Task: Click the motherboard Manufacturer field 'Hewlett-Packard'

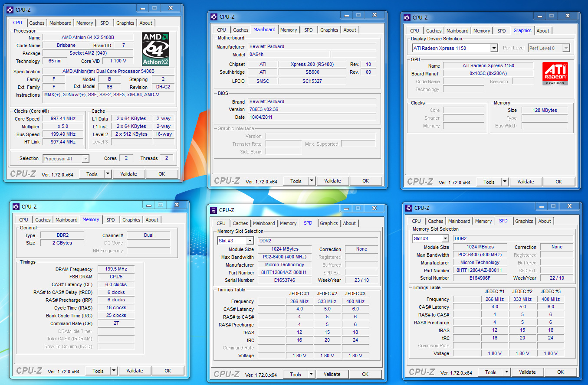Action: coord(312,46)
